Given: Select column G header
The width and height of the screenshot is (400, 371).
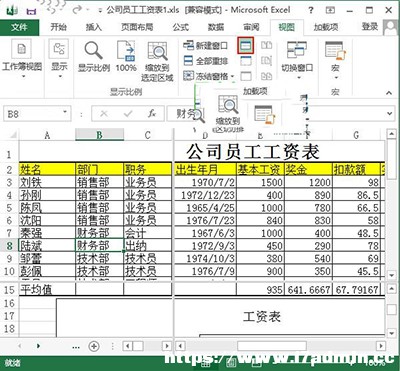Looking at the screenshot, I should point(356,135).
